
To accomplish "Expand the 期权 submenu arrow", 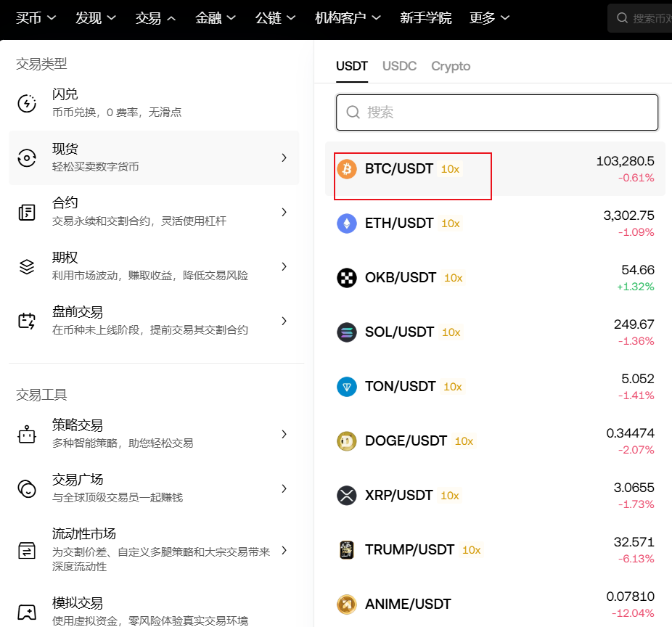I will pos(284,266).
